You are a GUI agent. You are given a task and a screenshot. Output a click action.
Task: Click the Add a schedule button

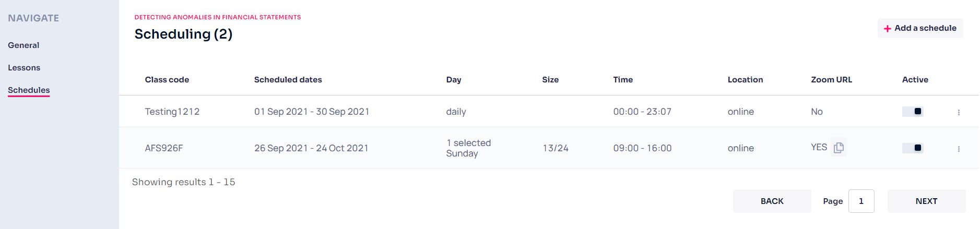[x=920, y=28]
